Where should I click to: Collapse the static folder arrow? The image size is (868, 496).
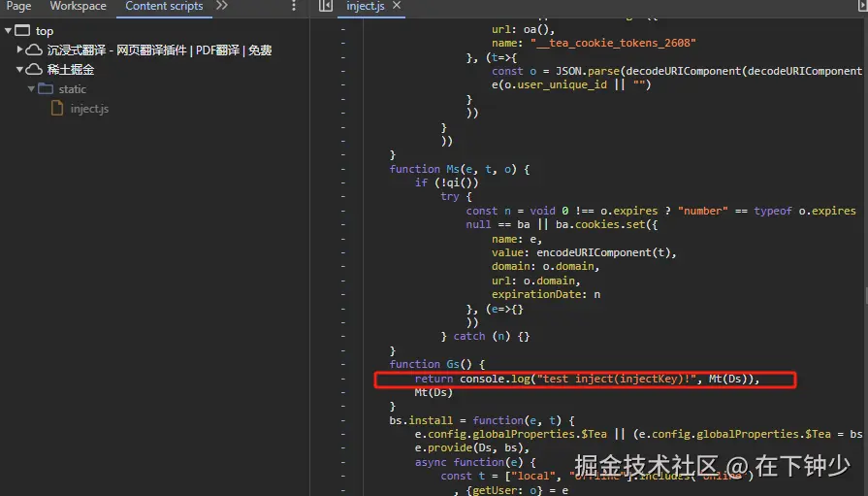pos(32,89)
